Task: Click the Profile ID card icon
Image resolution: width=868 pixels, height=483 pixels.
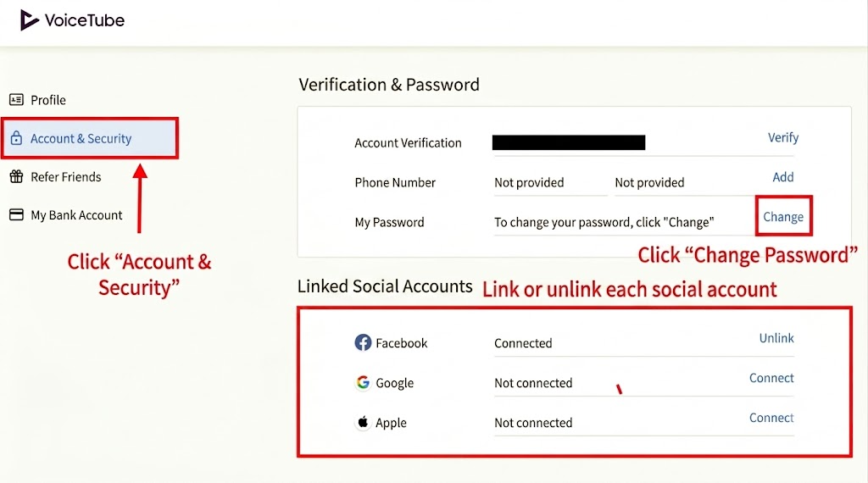Action: [x=17, y=100]
